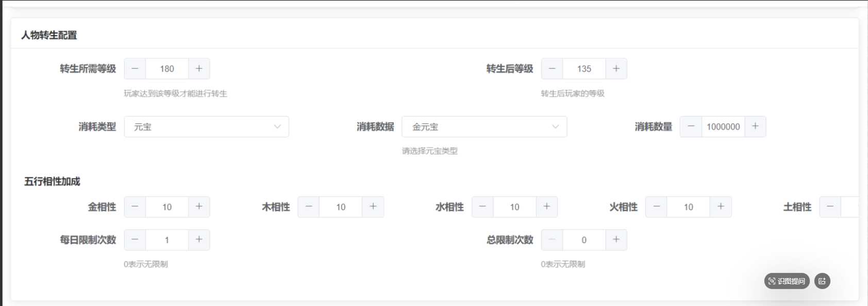The image size is (868, 306).
Task: Click the image share icon beside 识图提问
Action: click(x=822, y=281)
